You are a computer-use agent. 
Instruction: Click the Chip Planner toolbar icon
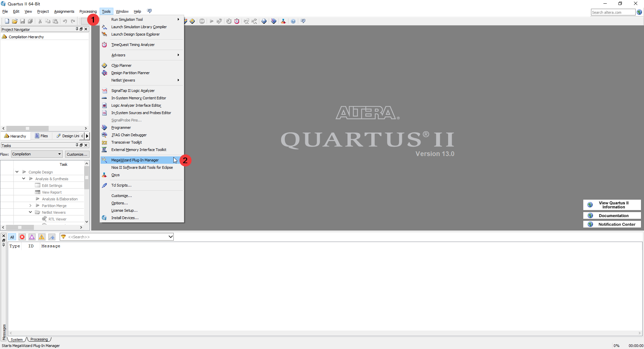(192, 21)
